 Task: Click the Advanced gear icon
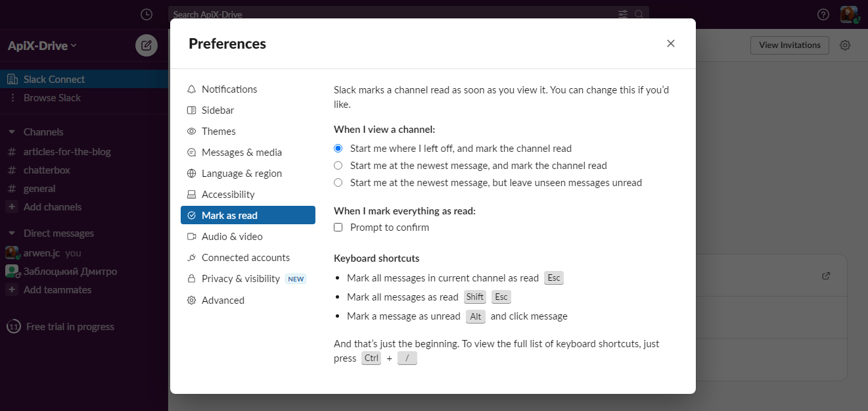pos(191,300)
